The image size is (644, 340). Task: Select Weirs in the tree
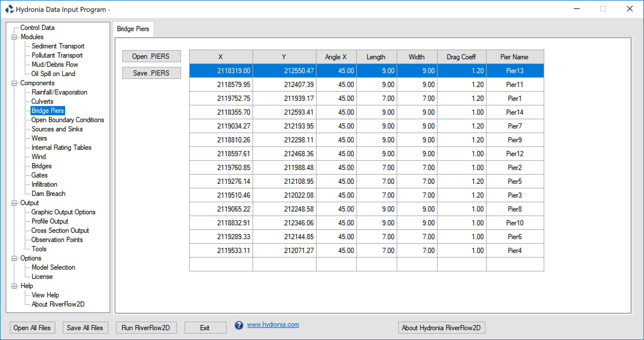tap(39, 138)
